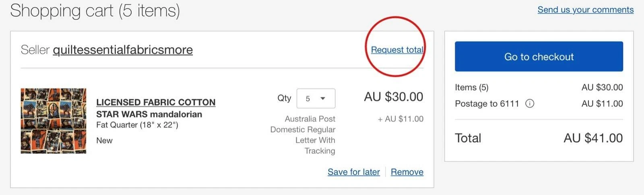The image size is (644, 195).
Task: Click the Qty dropdown arrow
Action: (322, 99)
